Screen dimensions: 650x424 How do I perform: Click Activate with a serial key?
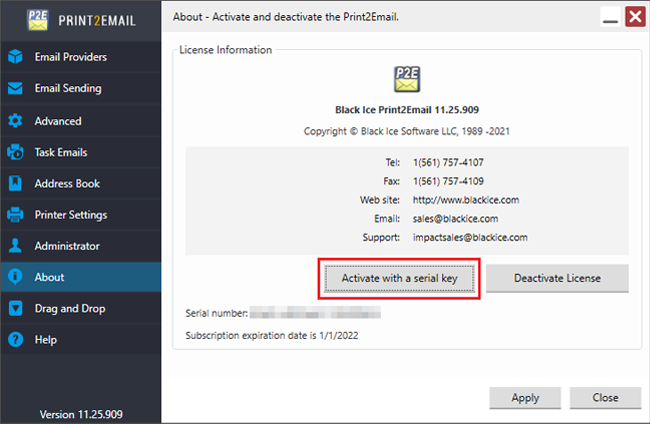tap(399, 278)
